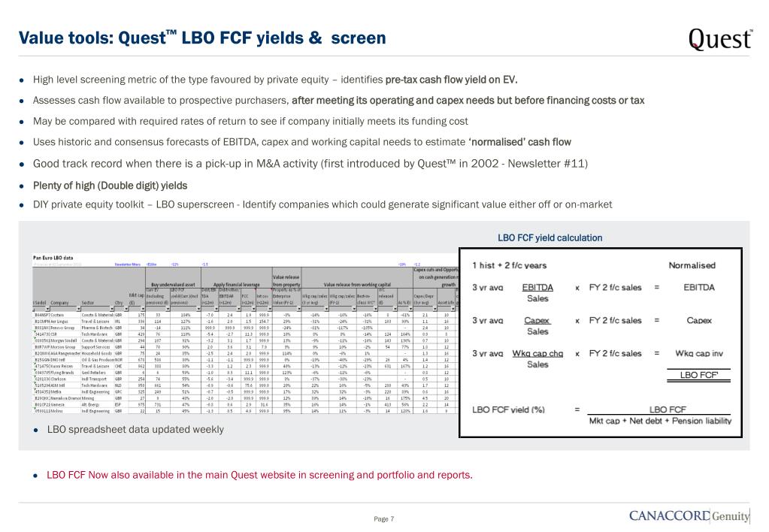Click the red 'LBO FCF Now also available' note
This screenshot has width=769, height=532.
[x=259, y=475]
